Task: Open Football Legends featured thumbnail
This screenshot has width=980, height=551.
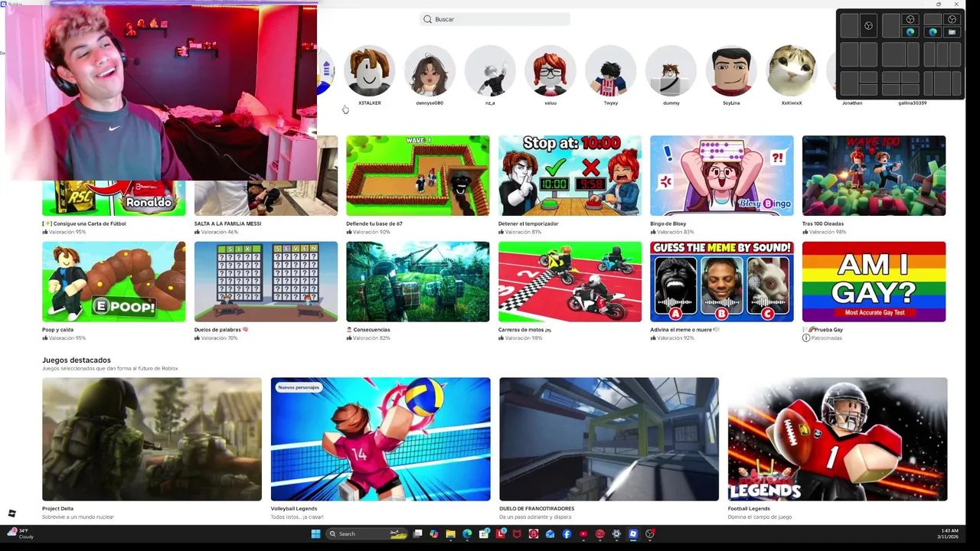Action: pos(838,439)
